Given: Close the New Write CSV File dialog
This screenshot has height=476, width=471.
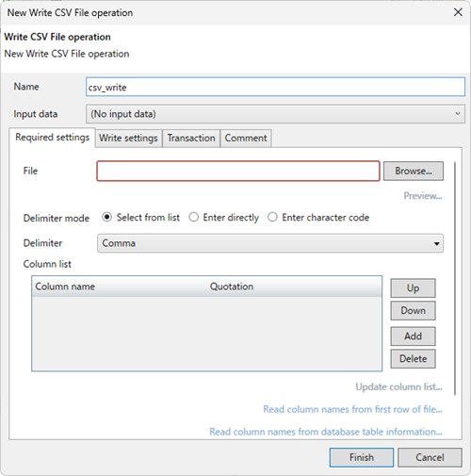Looking at the screenshot, I should click(458, 12).
